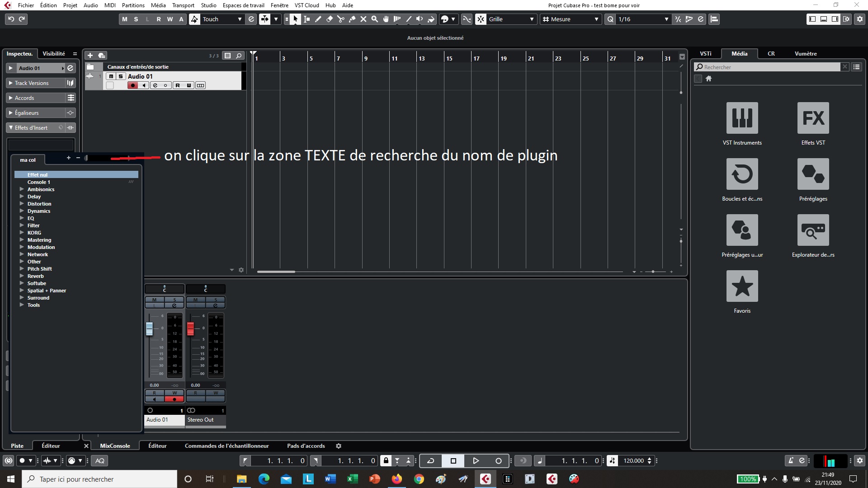The width and height of the screenshot is (868, 488).
Task: Mute the Audio 01 track
Action: pyautogui.click(x=111, y=76)
